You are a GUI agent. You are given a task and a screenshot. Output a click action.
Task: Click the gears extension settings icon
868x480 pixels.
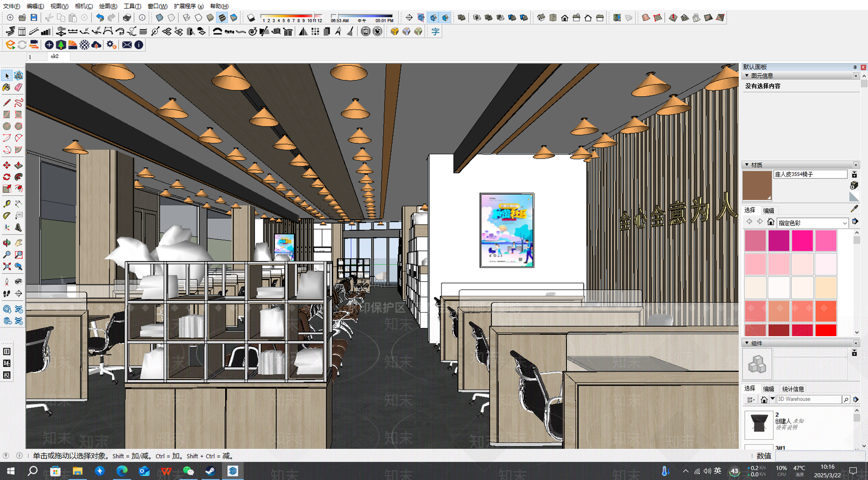point(112,45)
